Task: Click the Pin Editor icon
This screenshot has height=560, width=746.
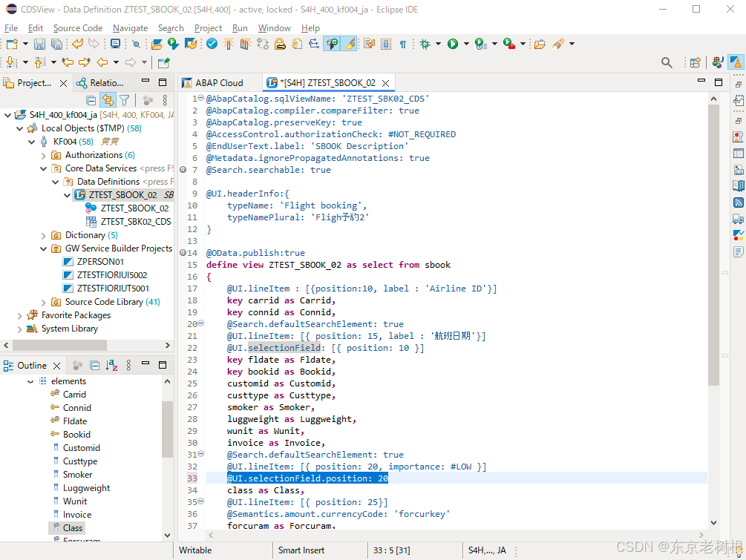Action: point(163,62)
